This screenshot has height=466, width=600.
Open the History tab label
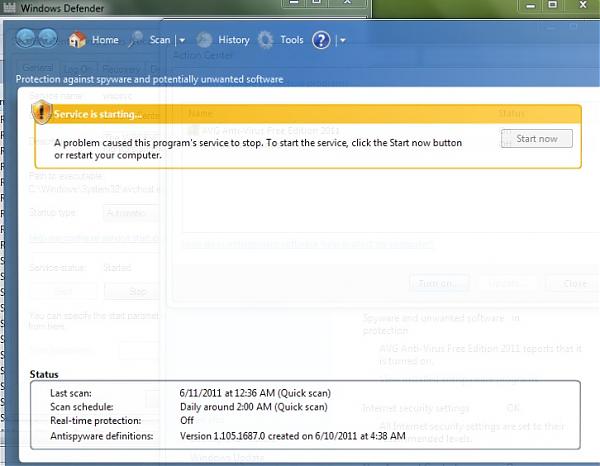click(x=233, y=40)
